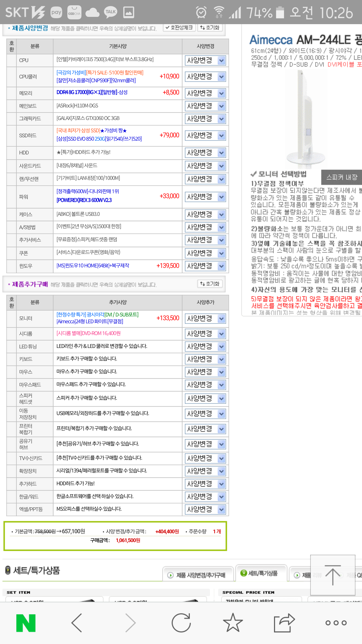Click the Aimecca 24형 LED monitor link
Screen dimensions: 362x644
click(90, 321)
